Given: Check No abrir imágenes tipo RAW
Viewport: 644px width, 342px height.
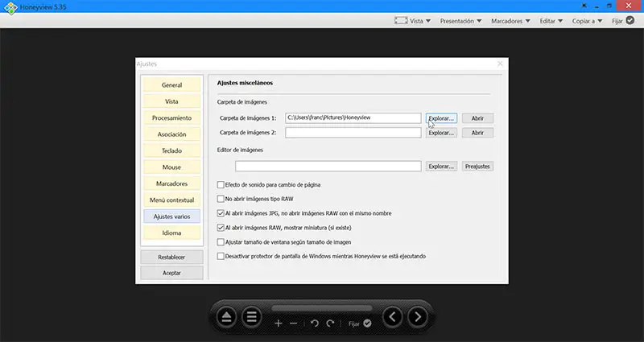Looking at the screenshot, I should tap(221, 199).
